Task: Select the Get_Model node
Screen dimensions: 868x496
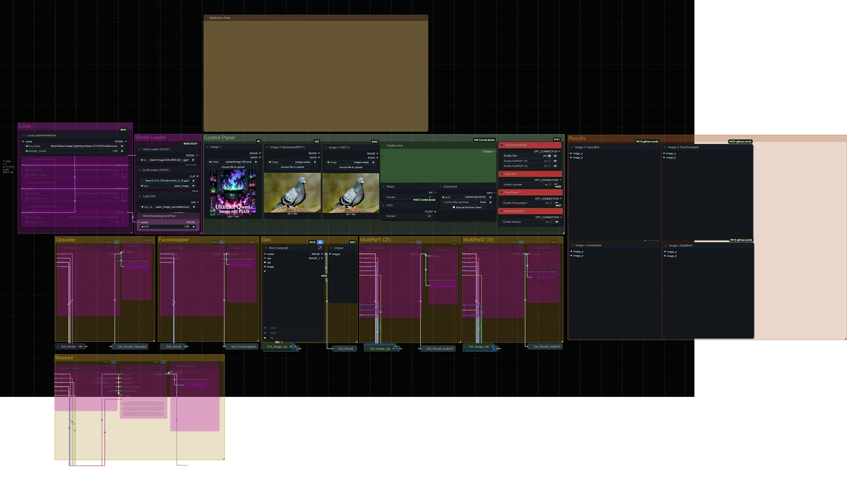Action: (x=68, y=346)
